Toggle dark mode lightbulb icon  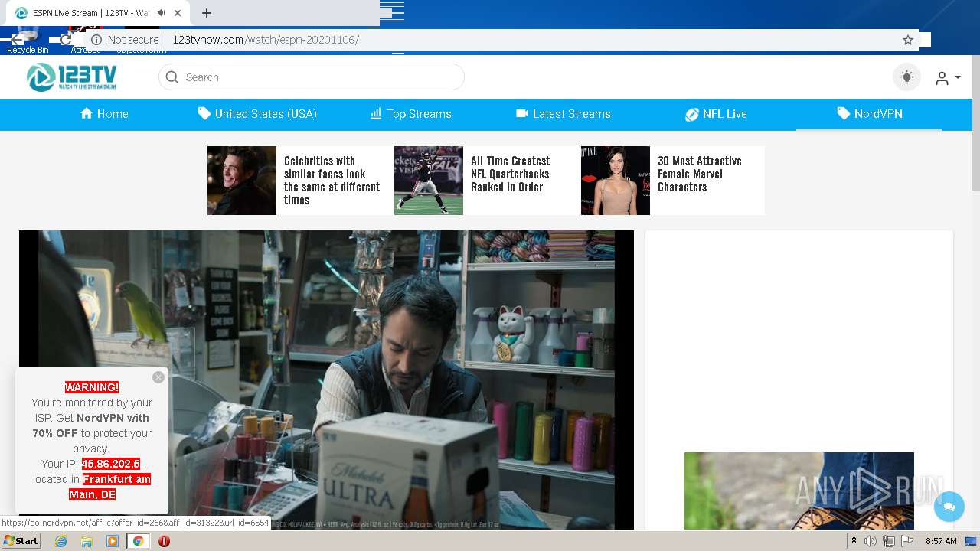pos(907,77)
